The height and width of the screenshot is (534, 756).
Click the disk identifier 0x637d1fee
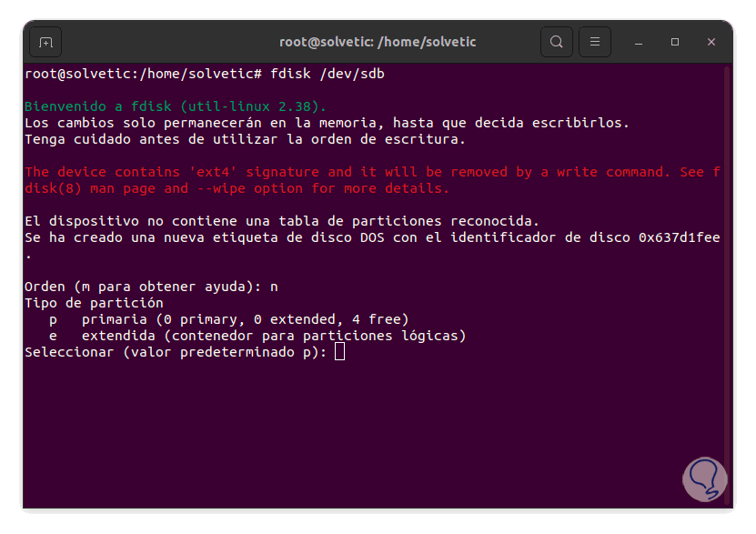(x=679, y=237)
